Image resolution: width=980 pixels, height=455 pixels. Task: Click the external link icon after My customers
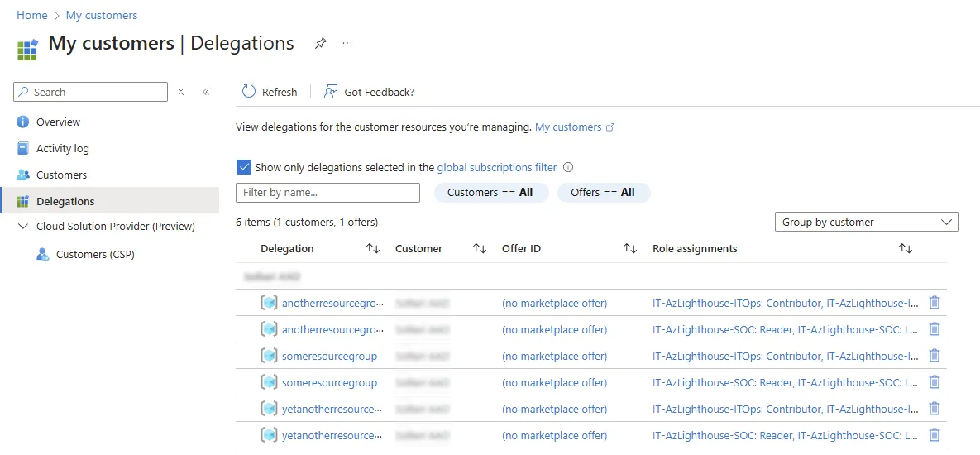pyautogui.click(x=610, y=127)
